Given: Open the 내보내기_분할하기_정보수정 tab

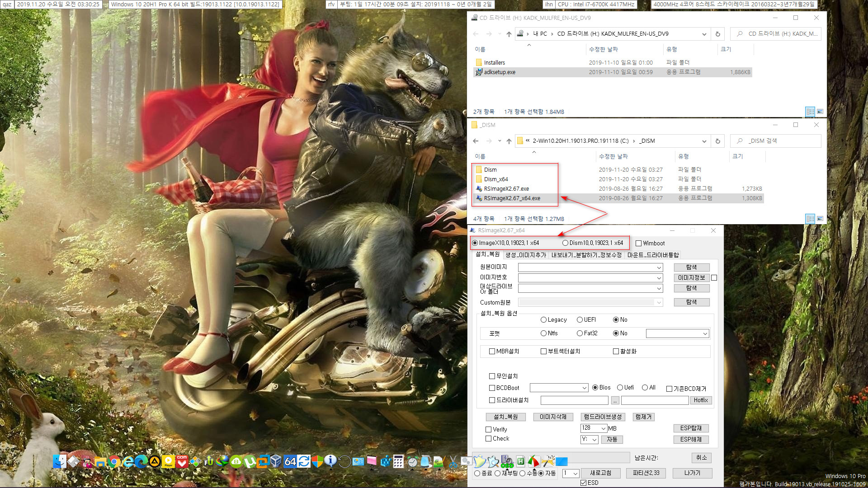Looking at the screenshot, I should 586,255.
